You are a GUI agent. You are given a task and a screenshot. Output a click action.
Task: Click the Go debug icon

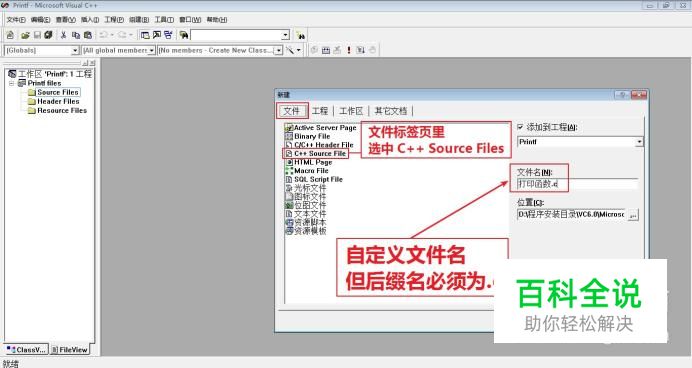click(x=360, y=50)
